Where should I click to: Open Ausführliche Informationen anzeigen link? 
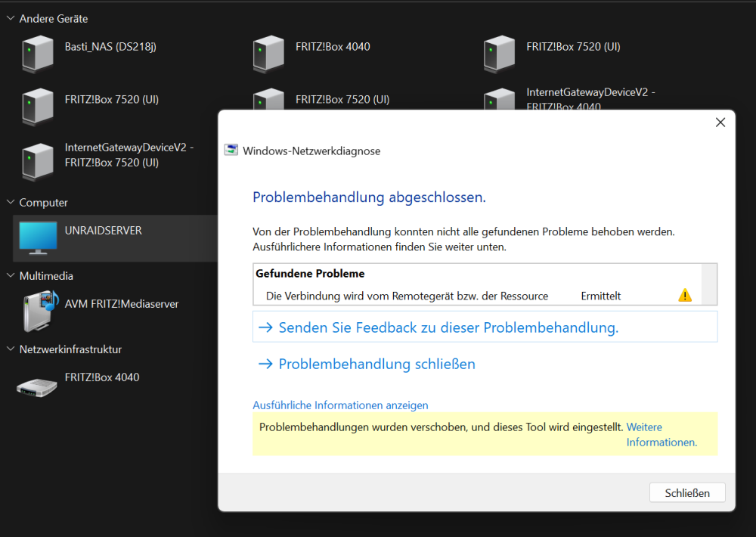coord(340,405)
